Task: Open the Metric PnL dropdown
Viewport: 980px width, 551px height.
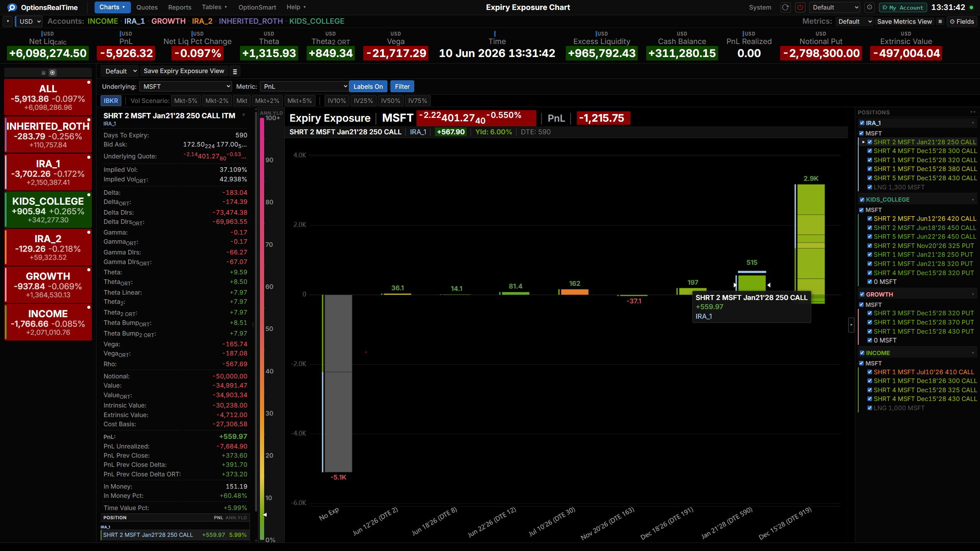Action: tap(304, 86)
